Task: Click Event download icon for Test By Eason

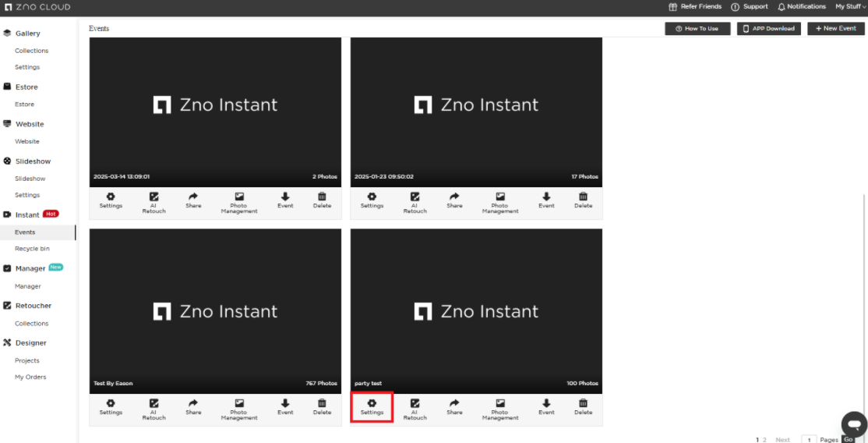Action: pos(285,406)
